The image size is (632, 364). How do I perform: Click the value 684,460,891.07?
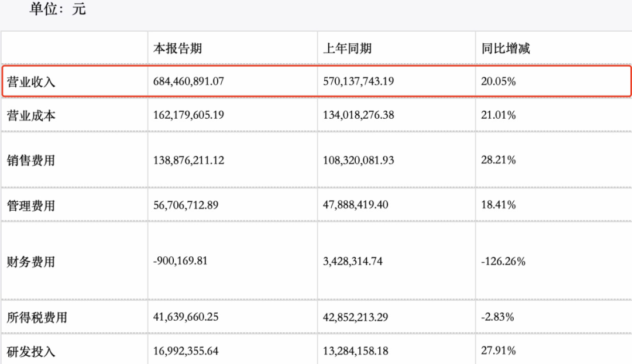pyautogui.click(x=188, y=82)
